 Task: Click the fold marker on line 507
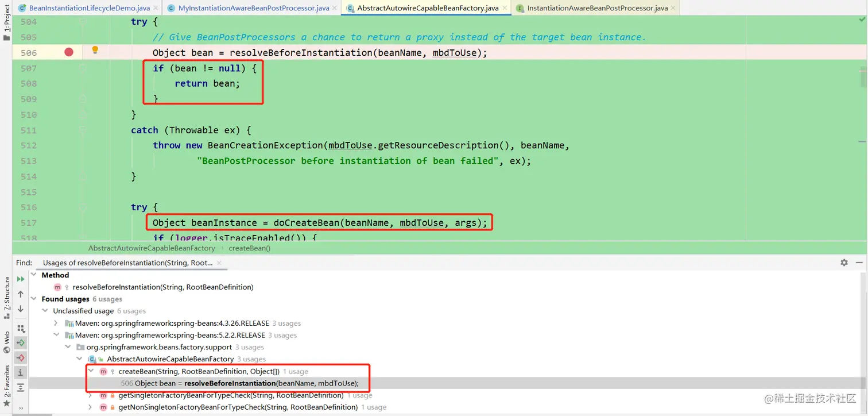tap(83, 68)
